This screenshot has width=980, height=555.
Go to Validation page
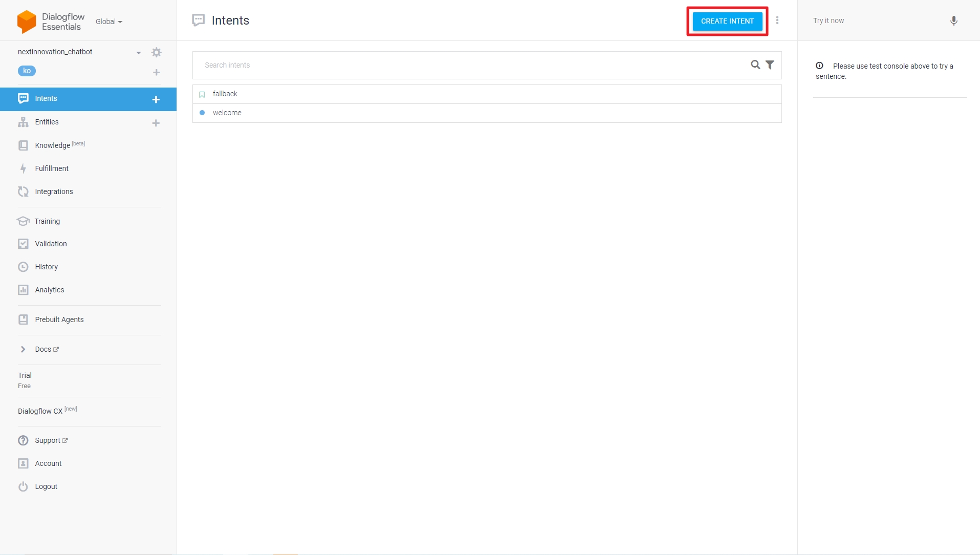[x=51, y=244]
